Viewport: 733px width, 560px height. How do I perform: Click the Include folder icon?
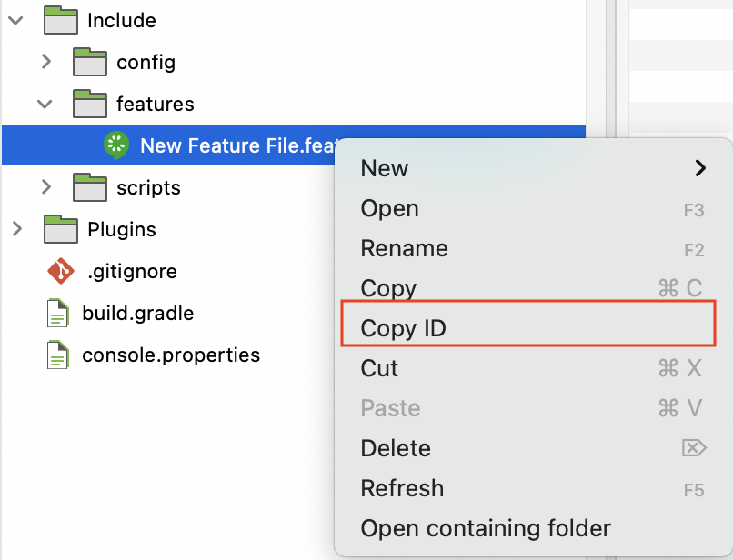pyautogui.click(x=61, y=20)
